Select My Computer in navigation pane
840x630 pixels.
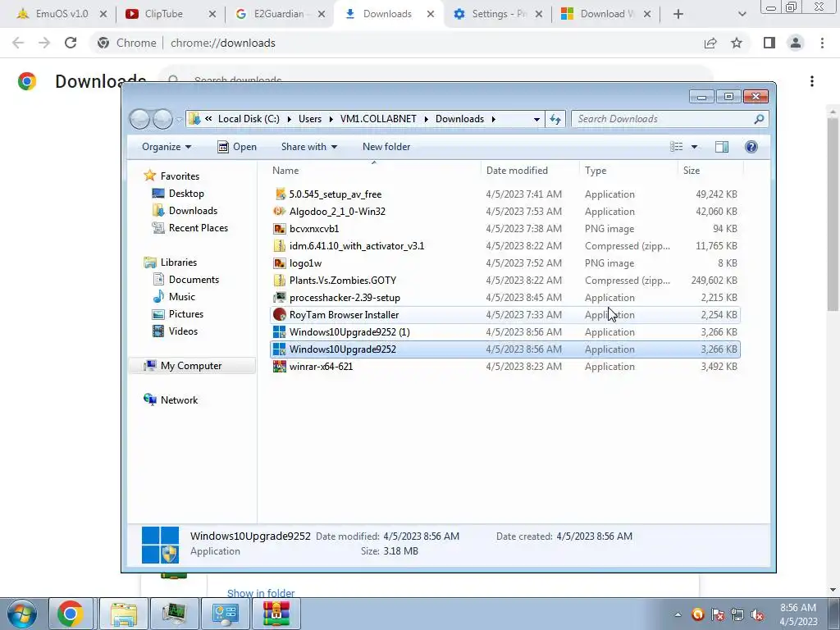point(191,366)
